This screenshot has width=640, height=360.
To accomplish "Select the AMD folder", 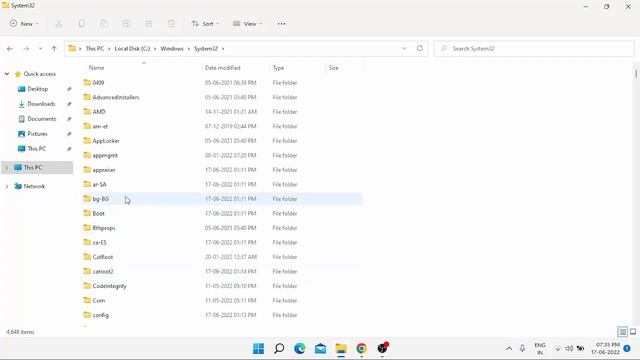I will [99, 111].
